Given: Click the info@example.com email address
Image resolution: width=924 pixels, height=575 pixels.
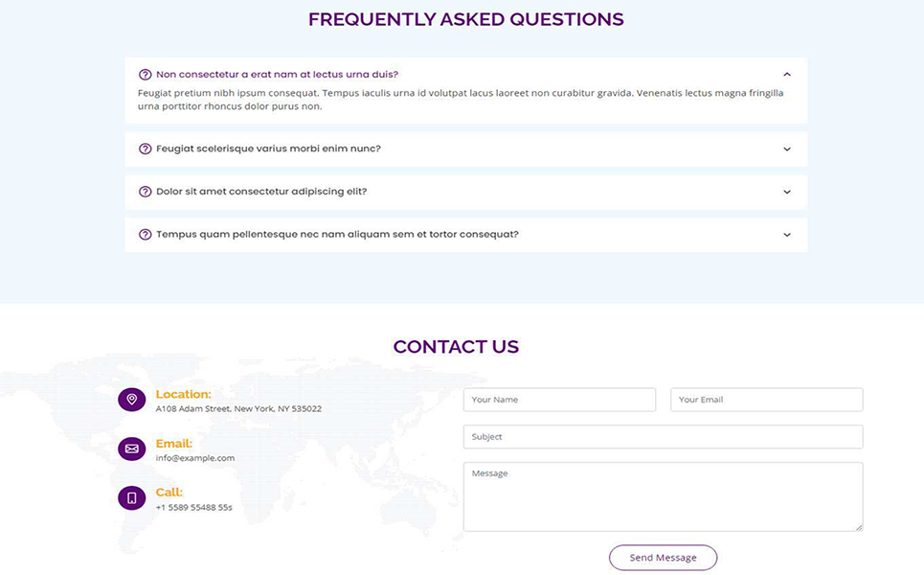Looking at the screenshot, I should click(195, 458).
